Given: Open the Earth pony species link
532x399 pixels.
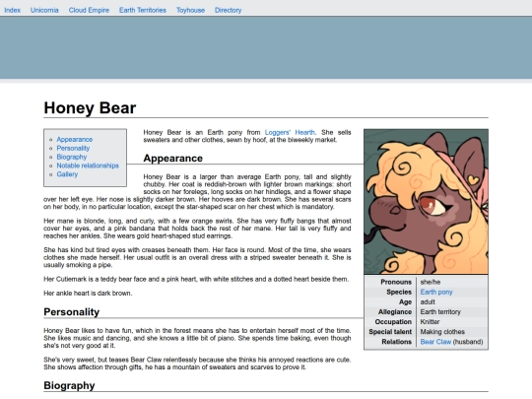Looking at the screenshot, I should click(436, 293).
